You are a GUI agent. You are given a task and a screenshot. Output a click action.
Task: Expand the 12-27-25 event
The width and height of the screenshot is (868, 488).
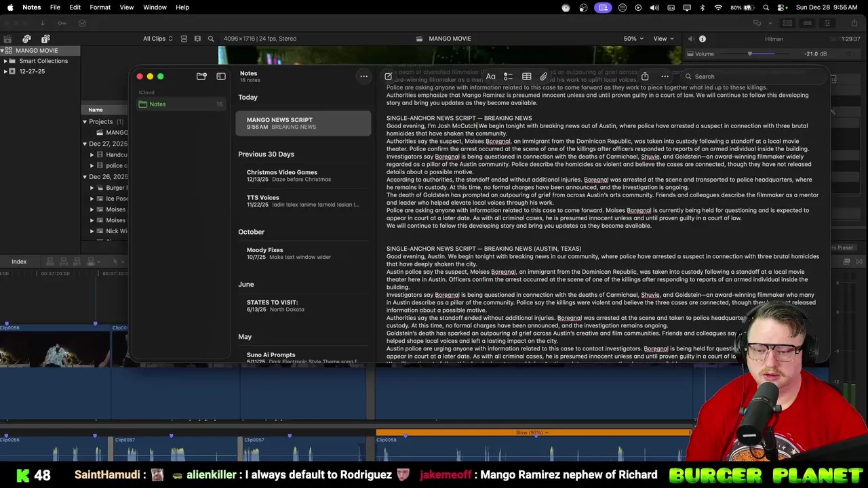(5, 71)
